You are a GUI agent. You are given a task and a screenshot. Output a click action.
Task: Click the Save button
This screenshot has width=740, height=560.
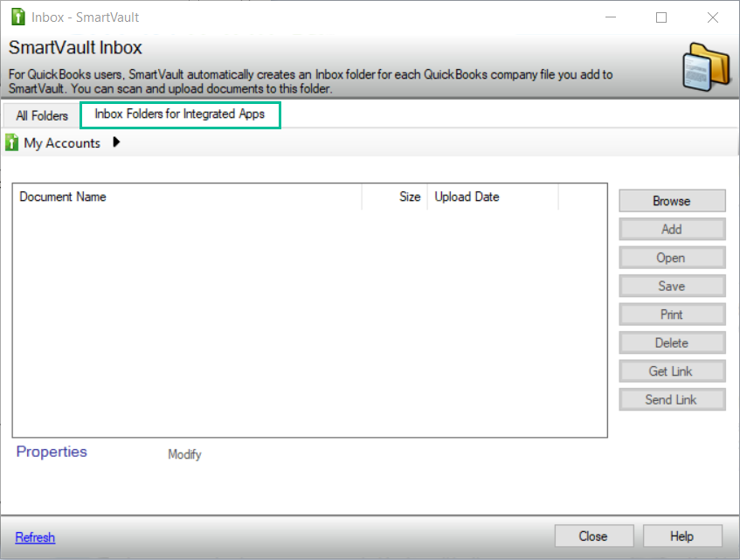click(672, 286)
